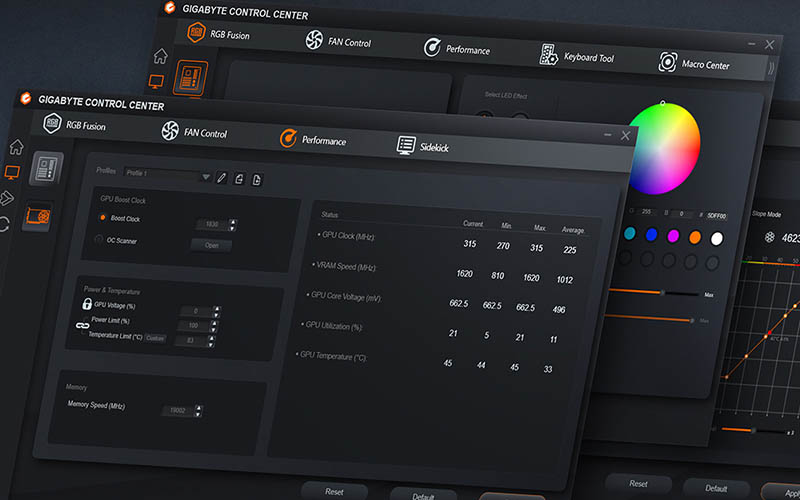Click the chevron arrows after Macro Center
Image resolution: width=800 pixels, height=500 pixels.
[771, 68]
